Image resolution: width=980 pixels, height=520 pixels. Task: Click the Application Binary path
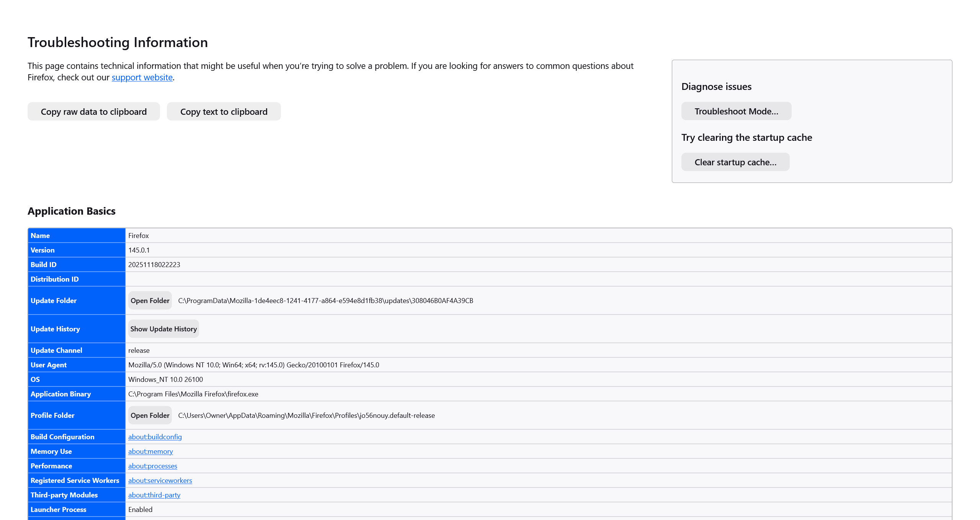tap(193, 394)
